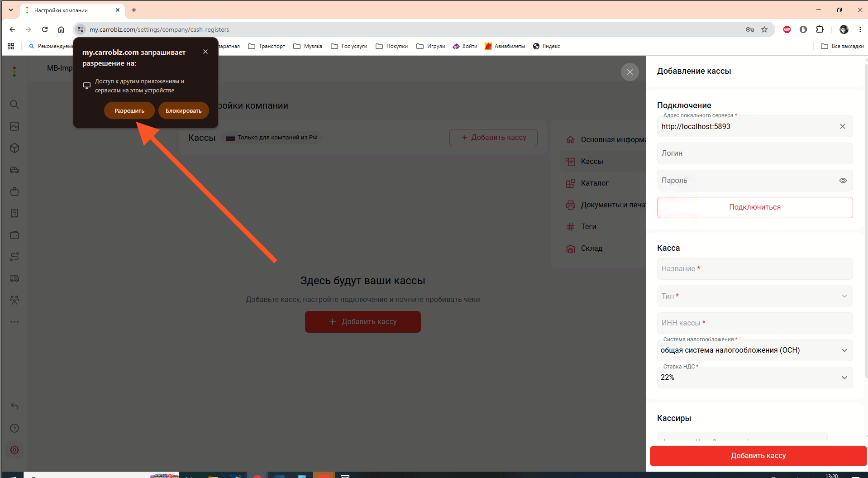This screenshot has width=868, height=478.
Task: Select Кассы settings section
Action: pos(604,162)
